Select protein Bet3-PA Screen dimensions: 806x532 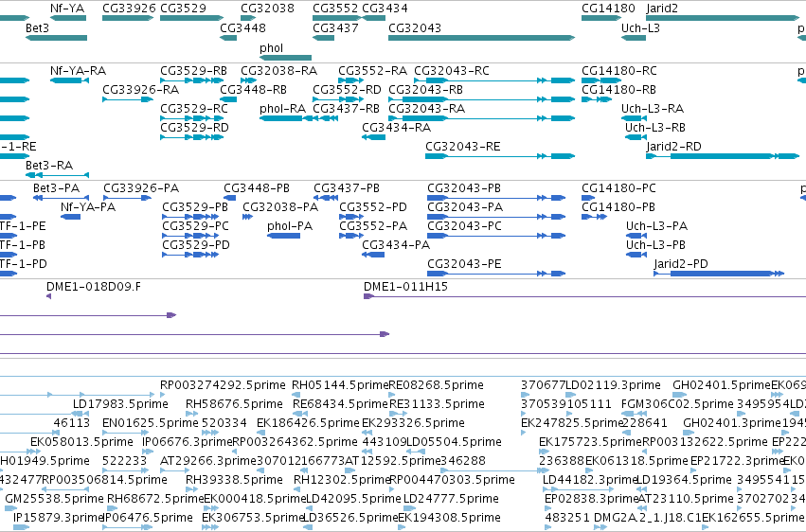pyautogui.click(x=57, y=188)
